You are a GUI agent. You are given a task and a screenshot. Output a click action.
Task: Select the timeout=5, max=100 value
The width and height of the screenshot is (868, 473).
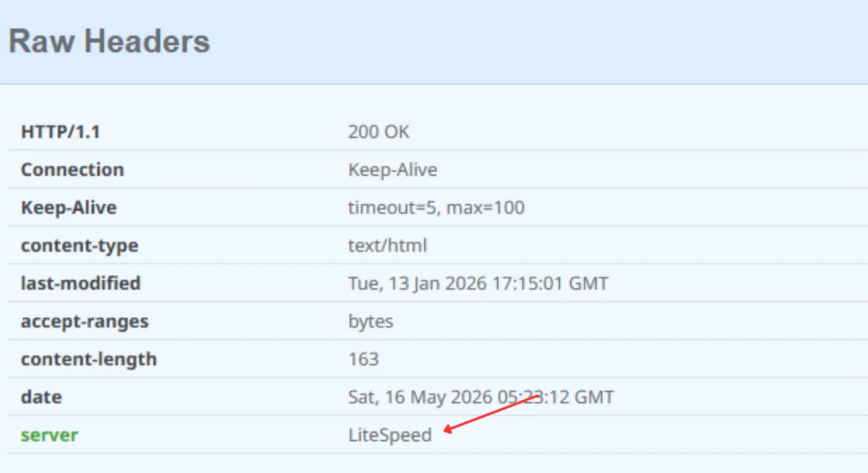click(x=436, y=208)
